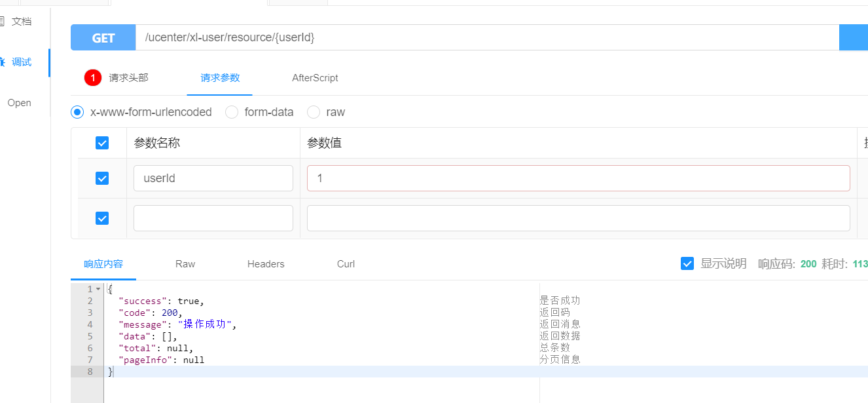Click the request URL field /ucenter/xl-user/resource/{userId}
This screenshot has width=868, height=403.
pyautogui.click(x=487, y=38)
